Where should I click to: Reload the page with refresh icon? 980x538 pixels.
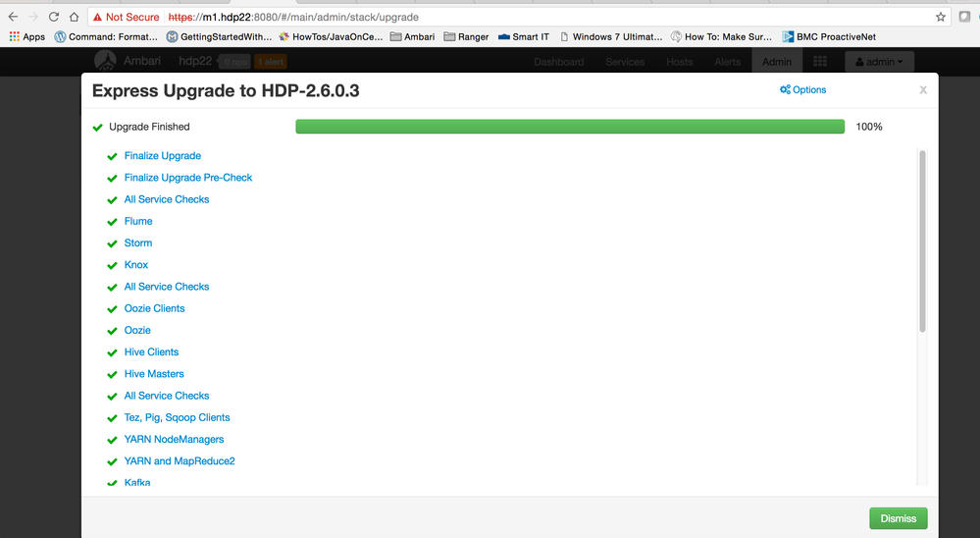click(x=54, y=17)
